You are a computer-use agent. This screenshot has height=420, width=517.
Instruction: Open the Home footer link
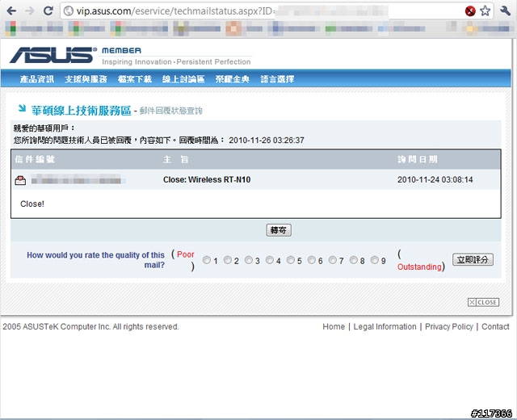[334, 326]
